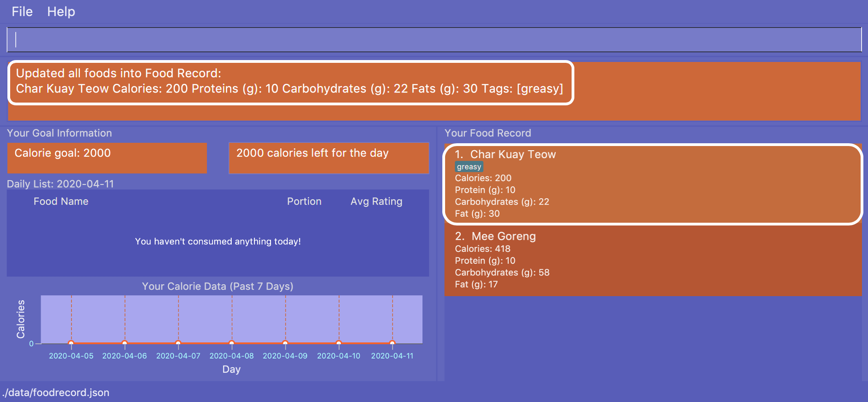Click Calories: 200 in Char Kuay Teow
This screenshot has width=868, height=402.
(483, 178)
